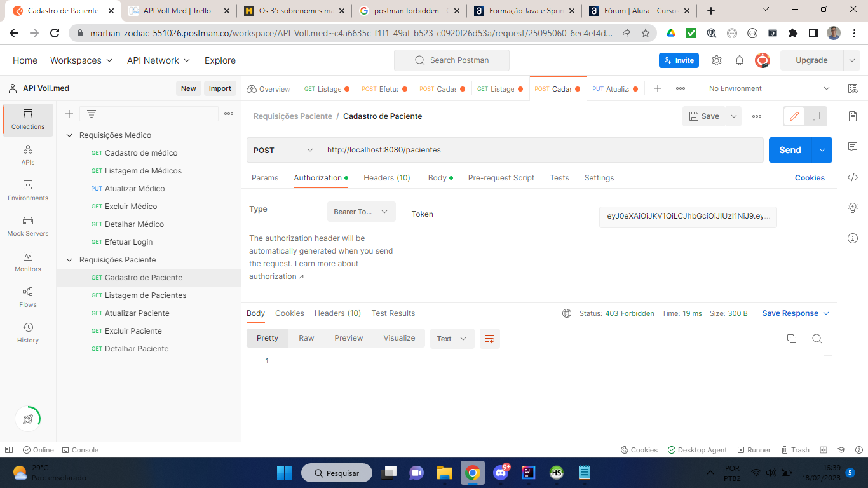Open the Workspaces menu
Screen dimensions: 868x488
[x=81, y=60]
